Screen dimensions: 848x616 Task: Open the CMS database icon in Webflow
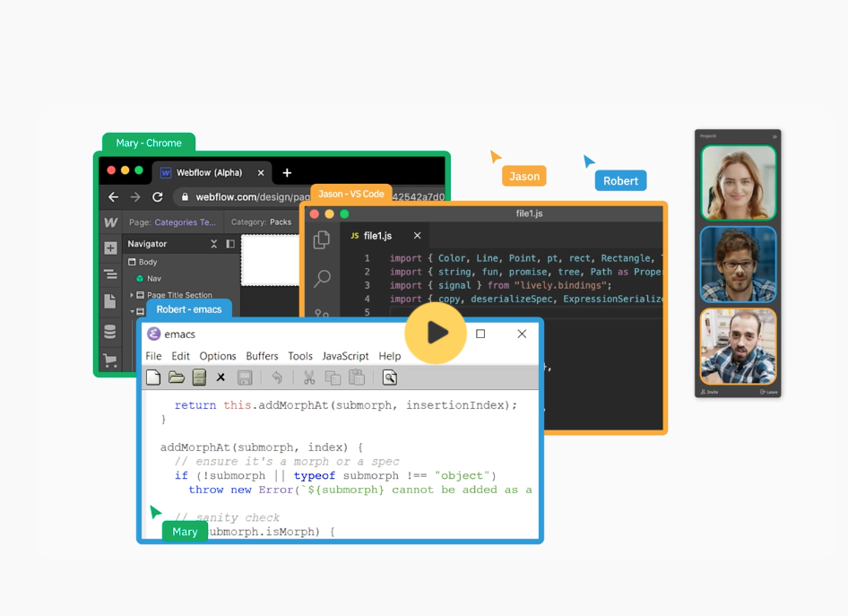[x=109, y=331]
